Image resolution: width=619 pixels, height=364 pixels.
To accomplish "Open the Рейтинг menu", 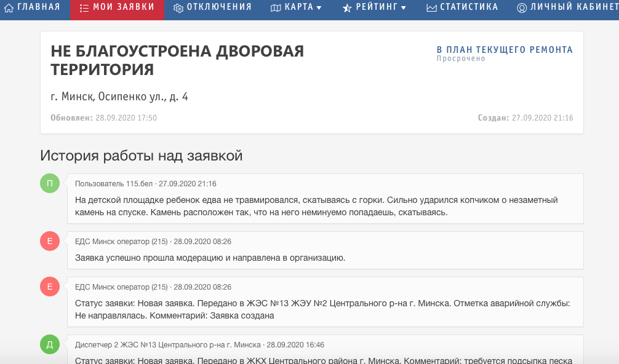I will tap(374, 7).
